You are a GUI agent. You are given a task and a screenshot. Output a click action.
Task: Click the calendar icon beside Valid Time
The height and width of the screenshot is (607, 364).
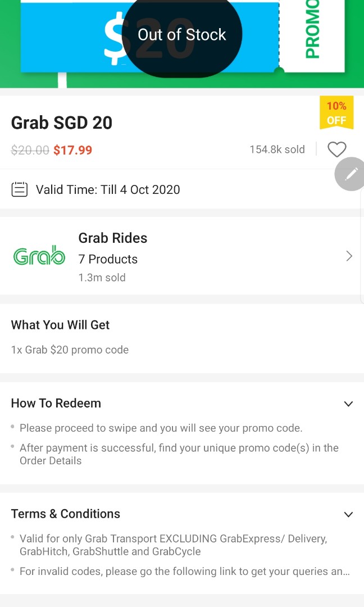[x=19, y=189]
